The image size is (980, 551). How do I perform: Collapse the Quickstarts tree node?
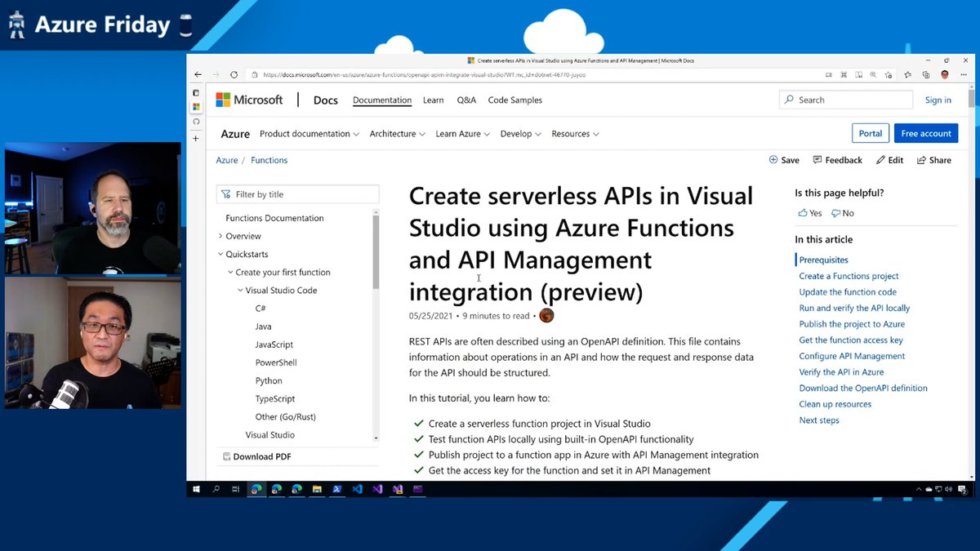click(x=220, y=254)
